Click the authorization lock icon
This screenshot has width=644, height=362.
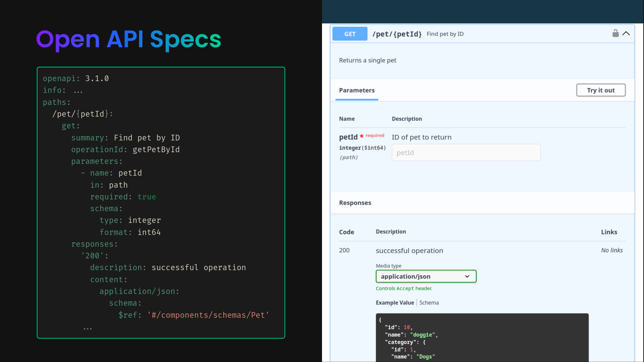615,33
